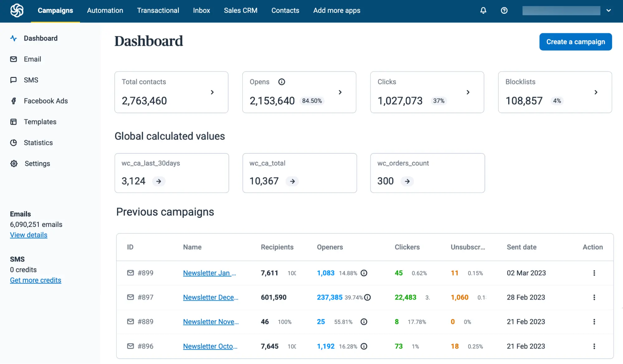Open the kebab menu for campaign #897
The image size is (623, 364).
[594, 297]
